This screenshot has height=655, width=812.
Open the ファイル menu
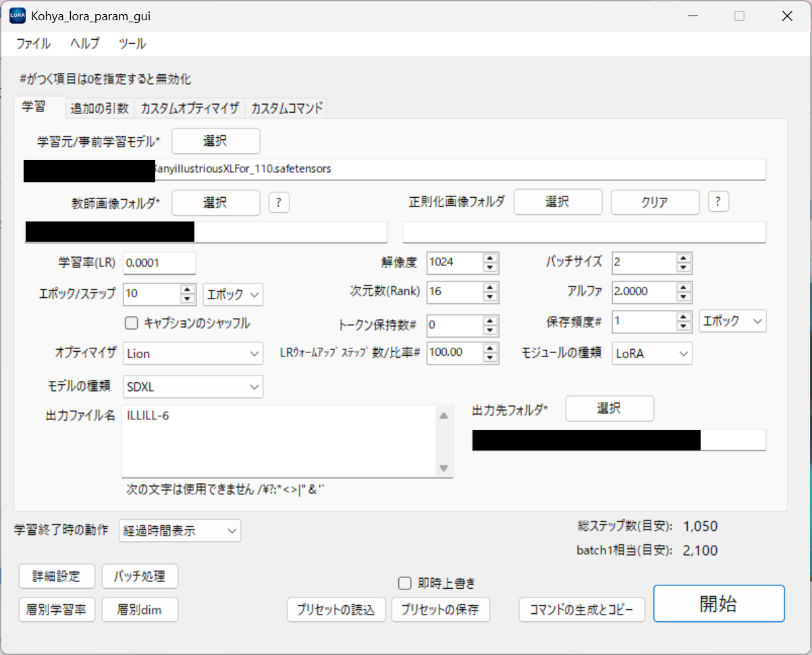33,44
